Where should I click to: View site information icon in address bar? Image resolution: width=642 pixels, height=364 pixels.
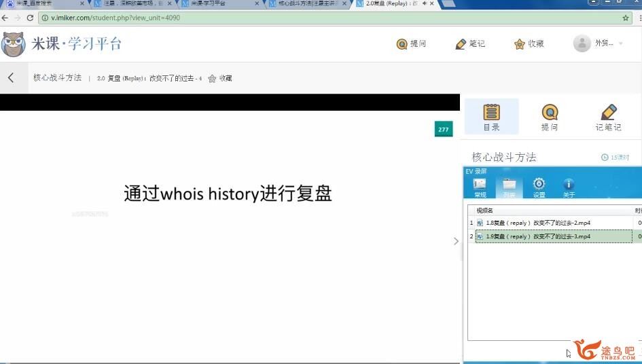[45, 18]
